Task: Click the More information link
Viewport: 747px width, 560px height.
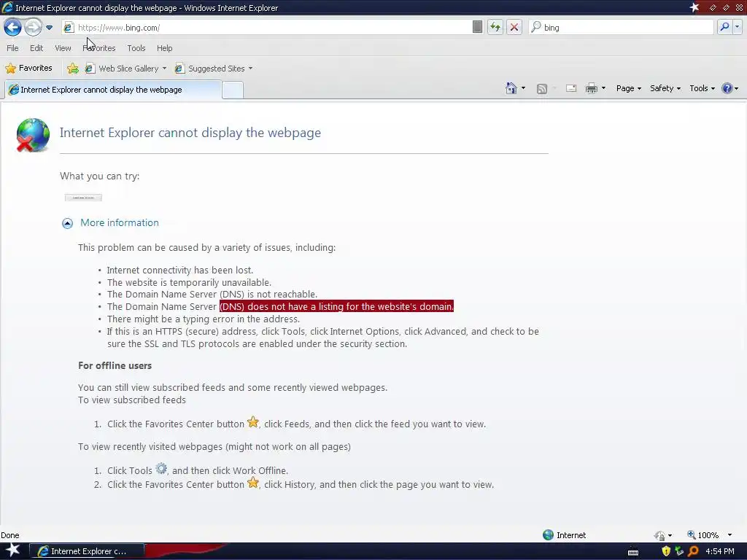Action: tap(119, 223)
